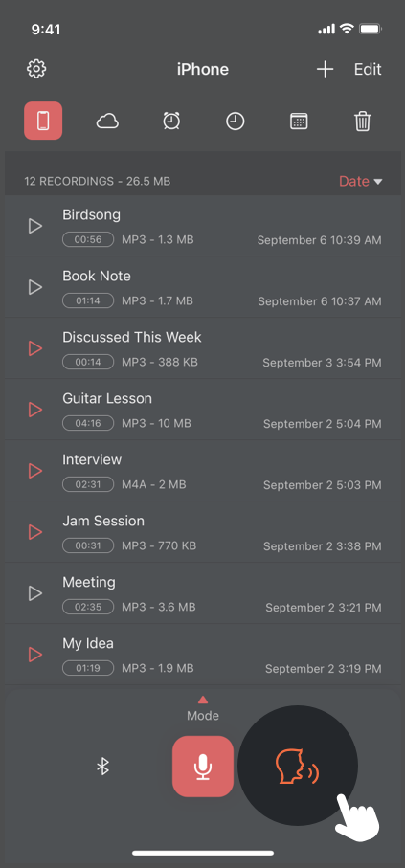Open the cloud recordings icon

click(x=107, y=122)
